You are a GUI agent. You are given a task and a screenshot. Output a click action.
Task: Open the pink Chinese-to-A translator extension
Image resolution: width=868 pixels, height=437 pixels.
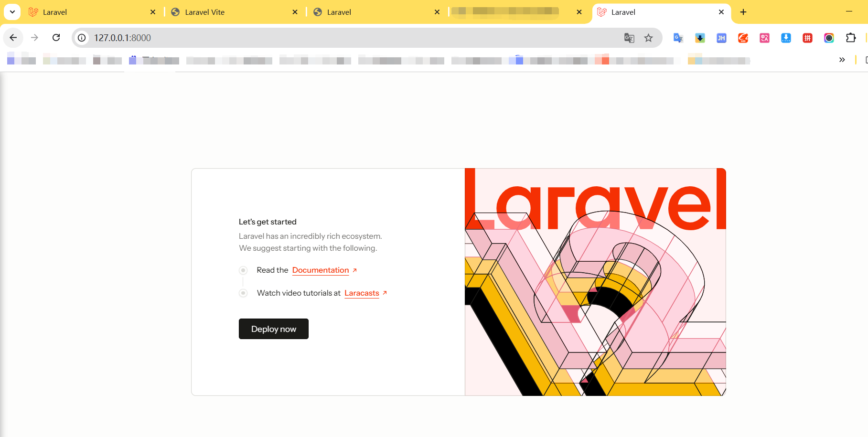pyautogui.click(x=764, y=38)
